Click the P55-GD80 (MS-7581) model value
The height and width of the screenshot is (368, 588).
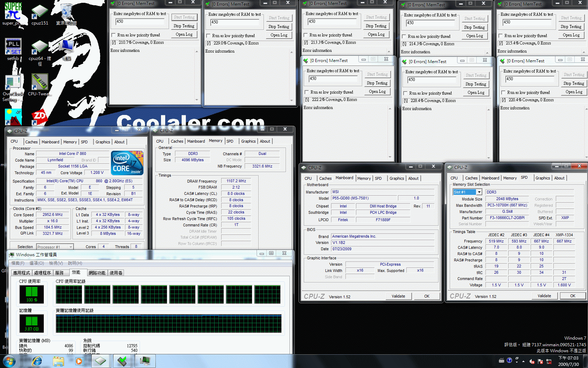pos(364,198)
